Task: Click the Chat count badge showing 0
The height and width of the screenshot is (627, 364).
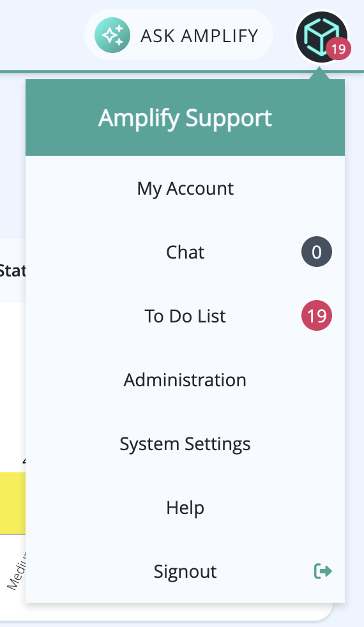Action: point(316,252)
